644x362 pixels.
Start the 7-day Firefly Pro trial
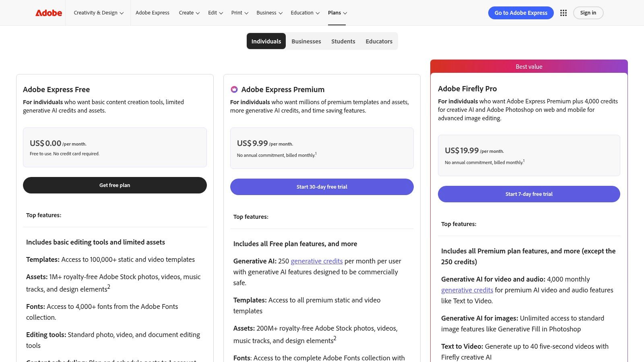[528, 194]
